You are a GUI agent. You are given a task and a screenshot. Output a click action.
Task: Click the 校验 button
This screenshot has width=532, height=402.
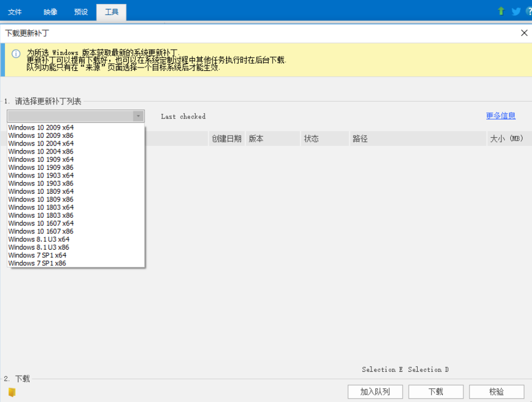coord(497,392)
